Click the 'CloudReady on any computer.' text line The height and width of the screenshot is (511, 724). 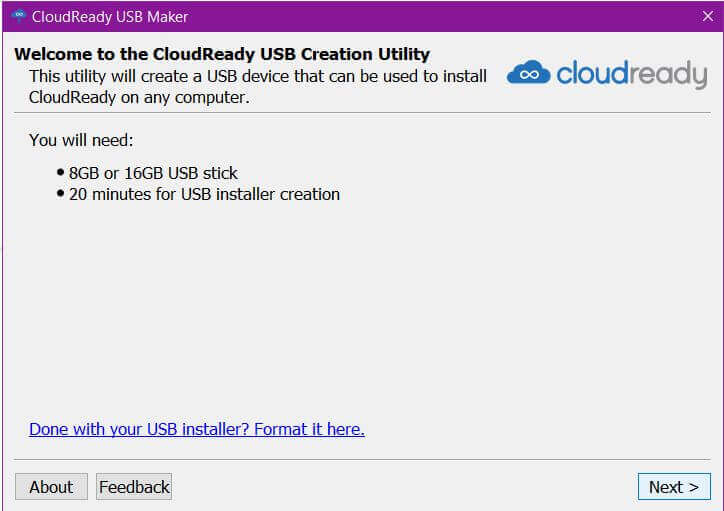(x=139, y=97)
